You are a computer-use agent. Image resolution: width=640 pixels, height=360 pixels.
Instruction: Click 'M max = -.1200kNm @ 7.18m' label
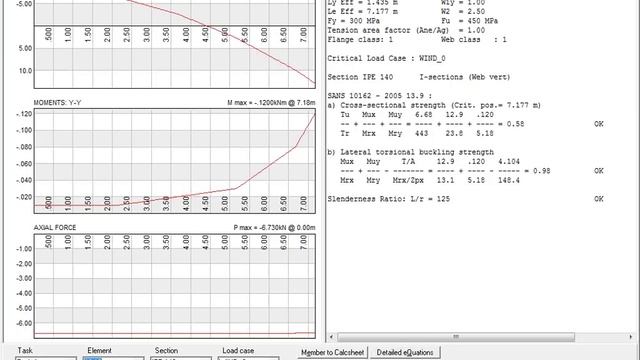point(271,103)
